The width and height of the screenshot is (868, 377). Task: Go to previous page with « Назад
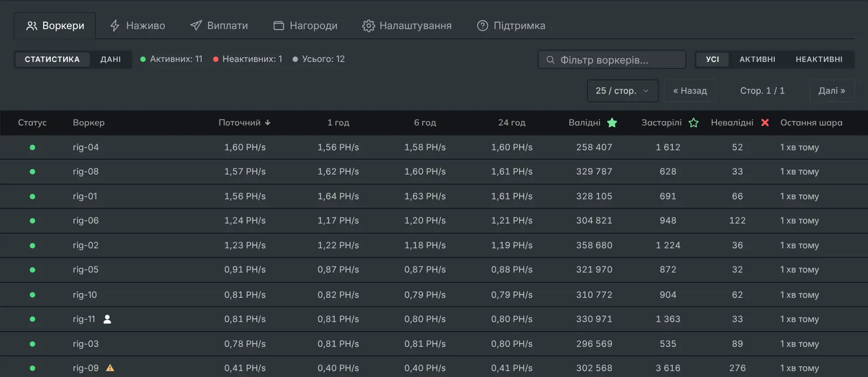[690, 91]
